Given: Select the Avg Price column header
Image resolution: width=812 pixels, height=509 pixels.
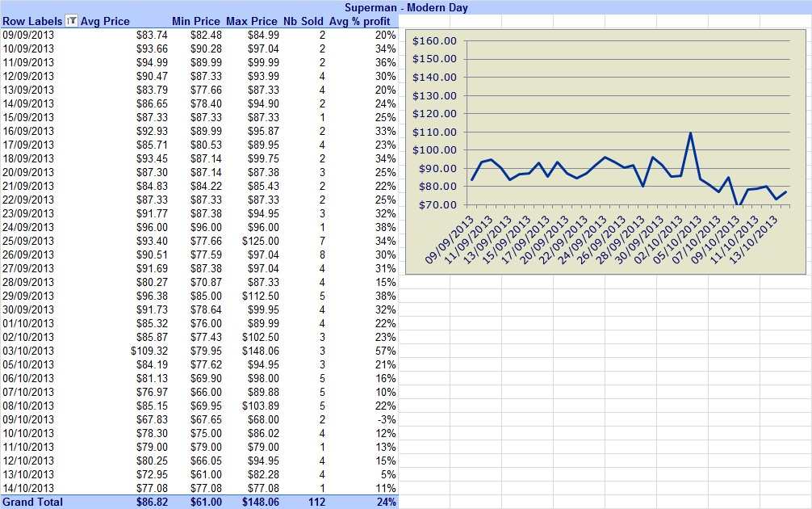Looking at the screenshot, I should (105, 21).
